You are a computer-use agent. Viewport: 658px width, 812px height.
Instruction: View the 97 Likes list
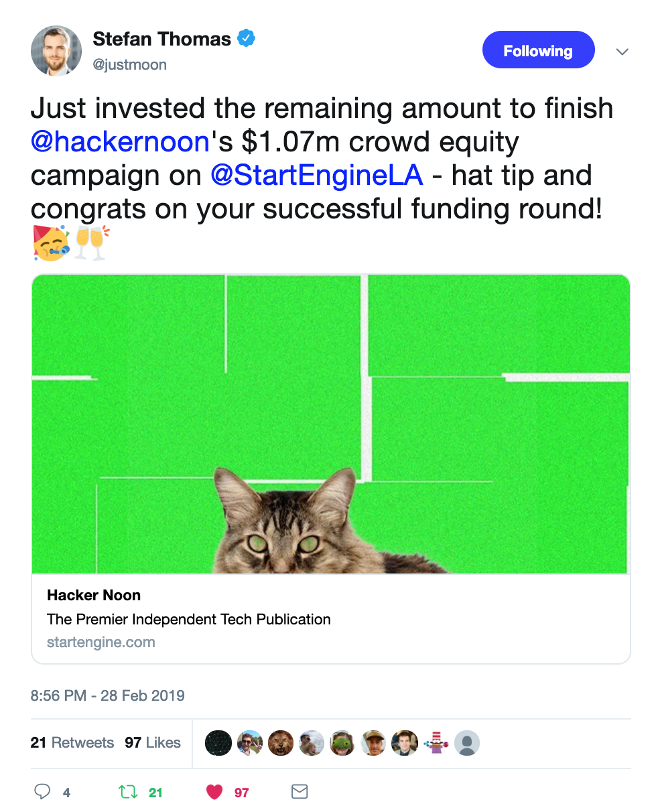pos(153,742)
